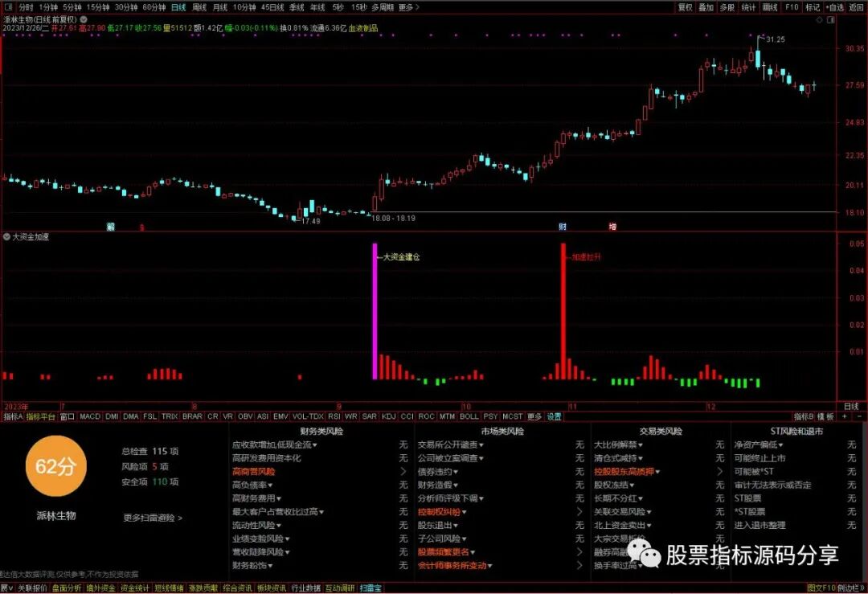The width and height of the screenshot is (868, 594).
Task: Select the MACD indicator
Action: [x=90, y=416]
